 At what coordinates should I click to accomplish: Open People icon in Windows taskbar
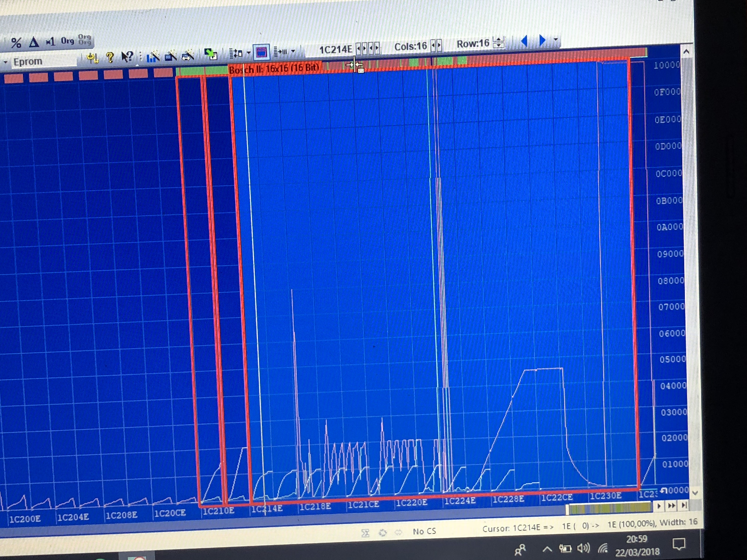tap(520, 550)
